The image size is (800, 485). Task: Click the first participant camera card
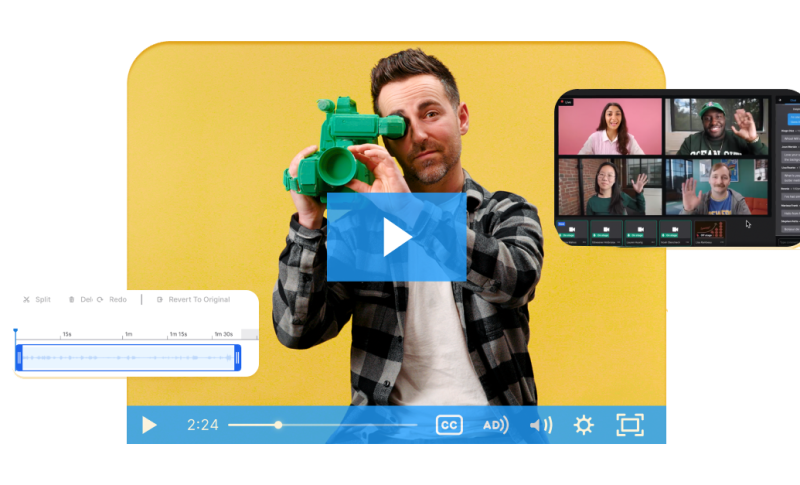[x=571, y=231]
